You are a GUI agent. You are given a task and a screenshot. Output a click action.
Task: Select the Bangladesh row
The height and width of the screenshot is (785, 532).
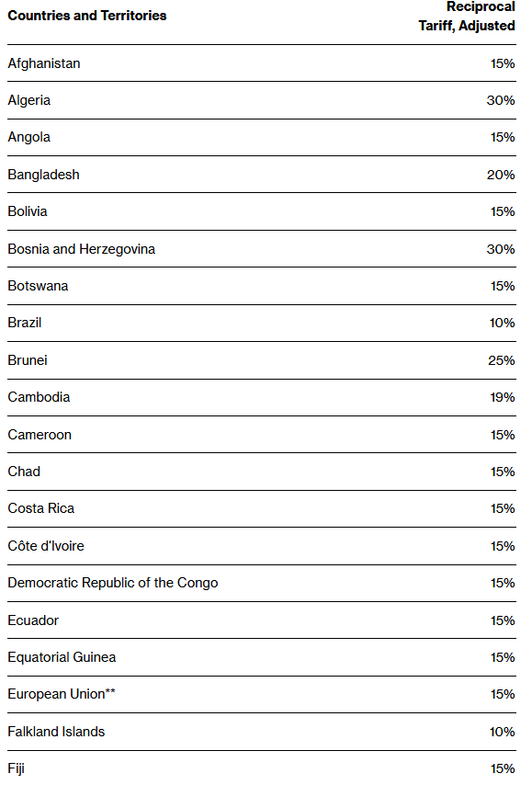262,175
